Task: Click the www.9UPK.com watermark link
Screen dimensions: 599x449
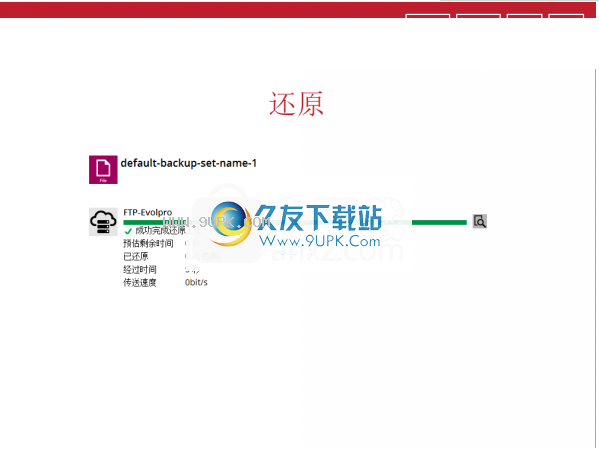Action: 320,241
